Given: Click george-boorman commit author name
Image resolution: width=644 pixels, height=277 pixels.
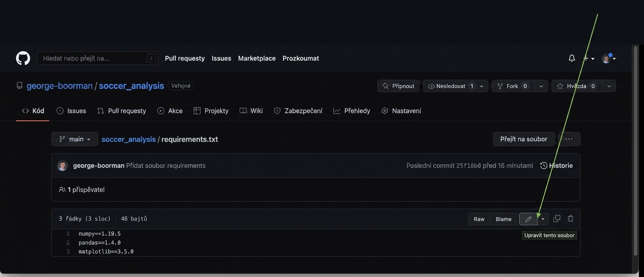Looking at the screenshot, I should click(99, 165).
